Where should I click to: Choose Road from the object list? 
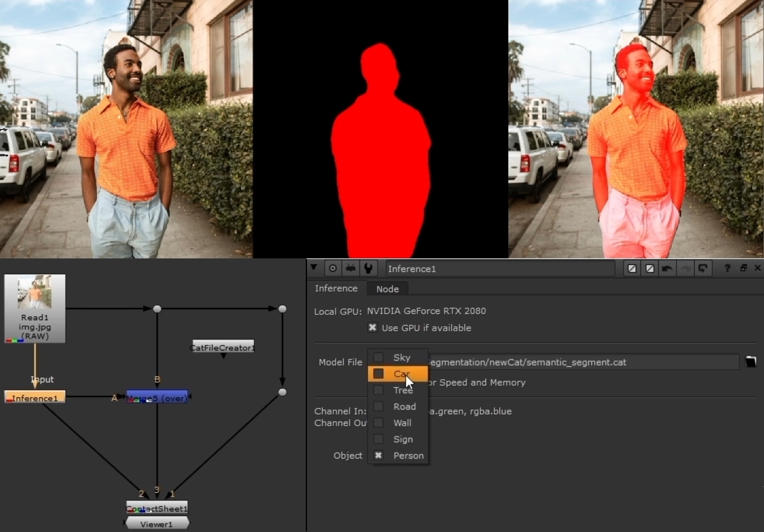(404, 407)
